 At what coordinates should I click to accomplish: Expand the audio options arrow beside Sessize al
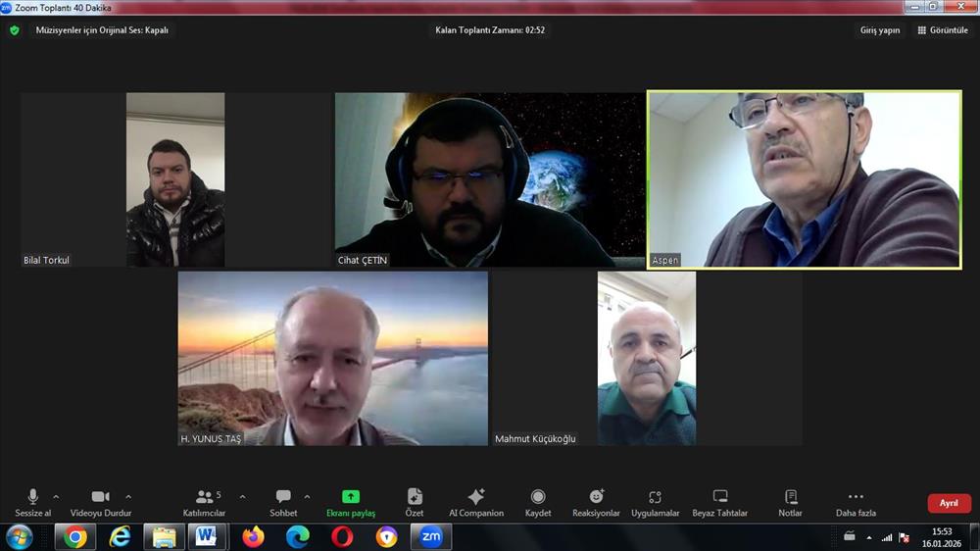(x=56, y=496)
